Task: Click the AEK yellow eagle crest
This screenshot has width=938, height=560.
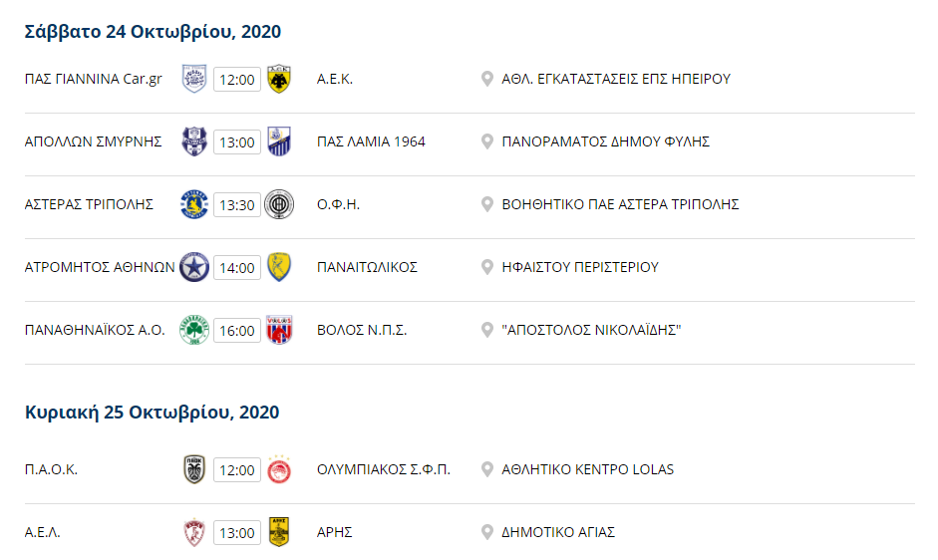Action: (279, 79)
